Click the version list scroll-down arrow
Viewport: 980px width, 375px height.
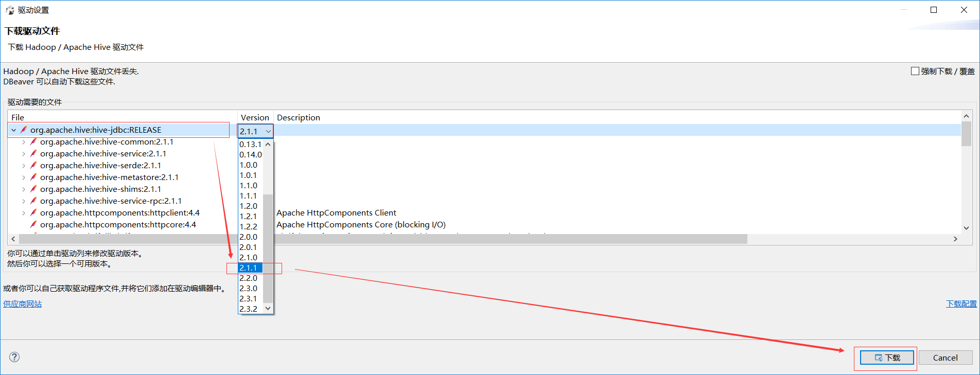click(268, 309)
